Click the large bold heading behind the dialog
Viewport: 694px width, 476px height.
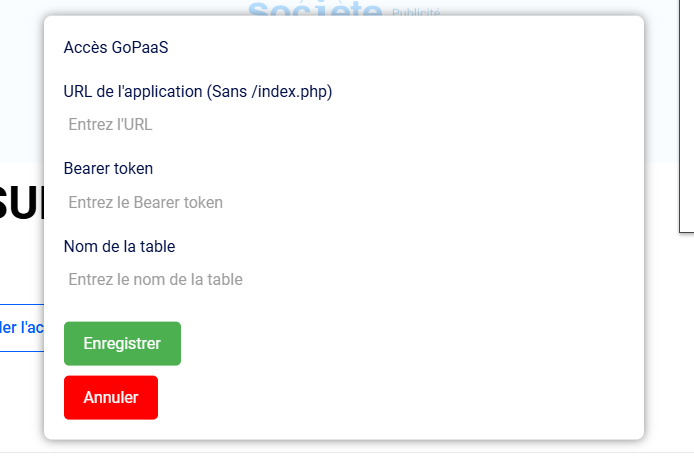[x=22, y=204]
